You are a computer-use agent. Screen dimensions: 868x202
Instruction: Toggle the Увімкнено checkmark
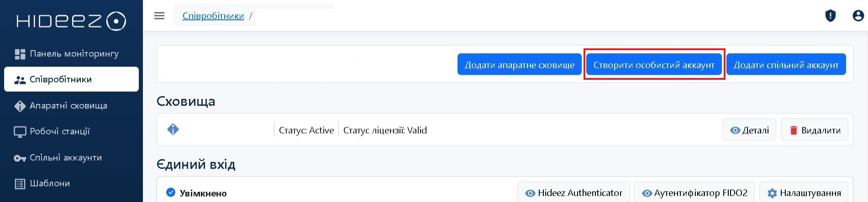pos(171,192)
